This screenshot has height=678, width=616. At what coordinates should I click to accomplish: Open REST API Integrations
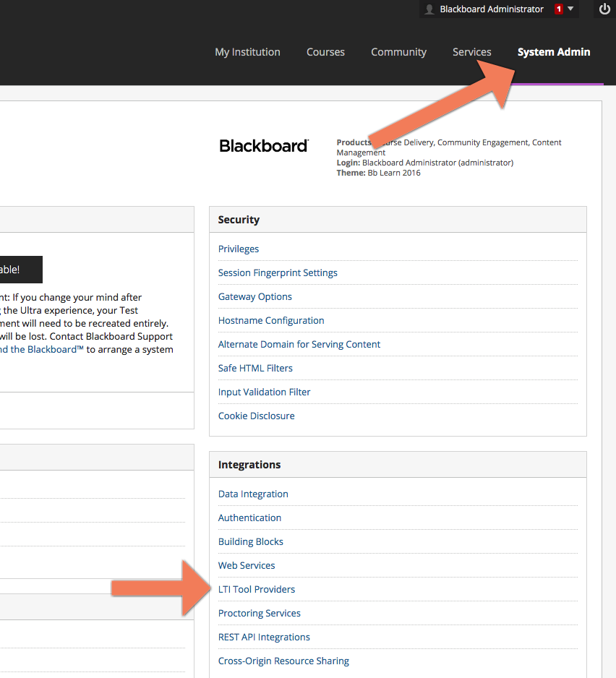pyautogui.click(x=264, y=637)
